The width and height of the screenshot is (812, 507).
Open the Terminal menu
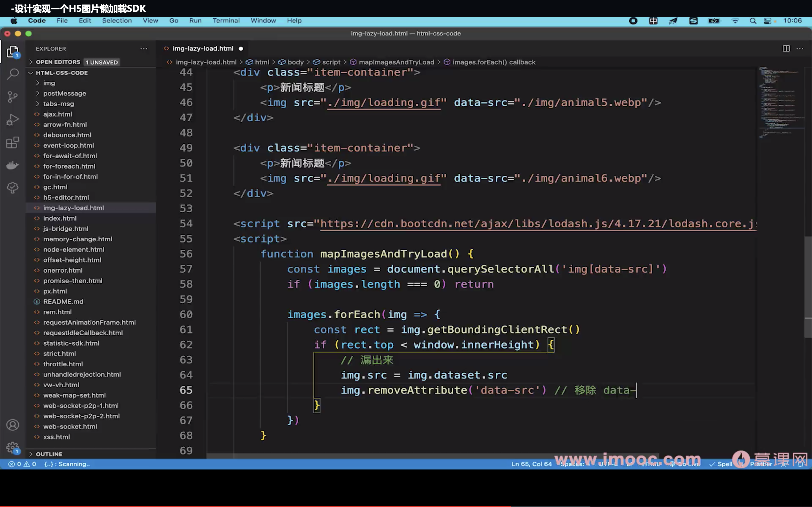click(x=226, y=21)
